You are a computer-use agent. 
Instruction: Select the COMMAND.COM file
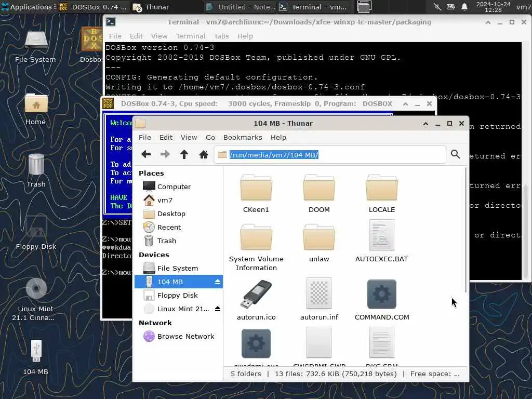[382, 300]
